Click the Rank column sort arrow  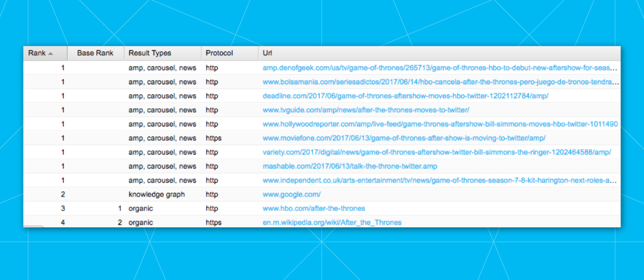50,54
